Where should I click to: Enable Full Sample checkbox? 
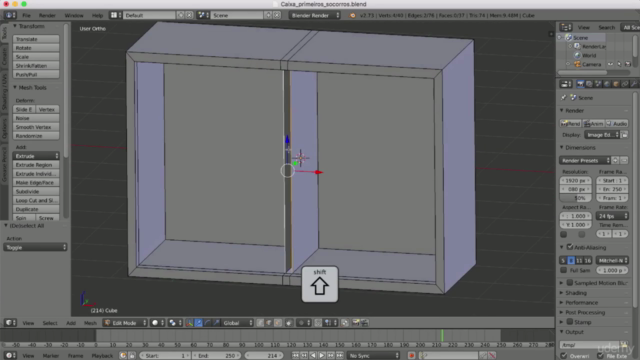pyautogui.click(x=564, y=270)
